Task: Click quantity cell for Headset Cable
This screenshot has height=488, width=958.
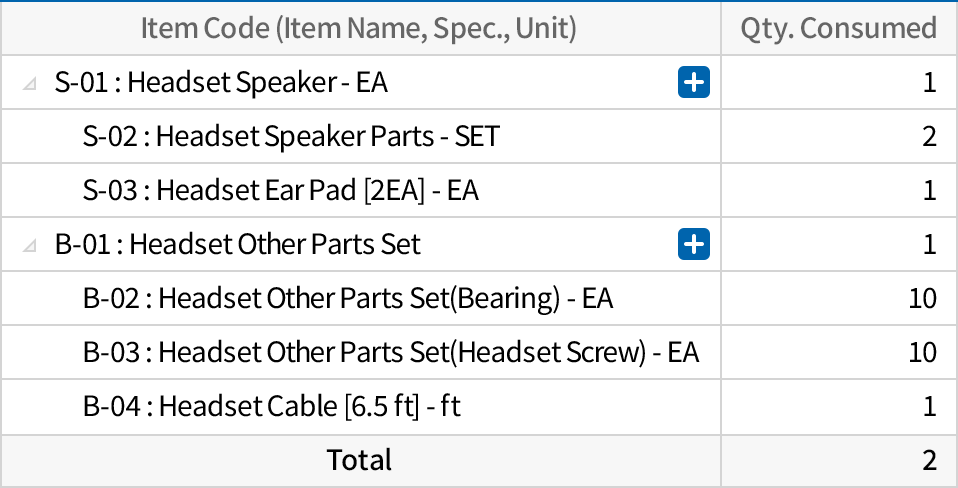Action: 838,406
